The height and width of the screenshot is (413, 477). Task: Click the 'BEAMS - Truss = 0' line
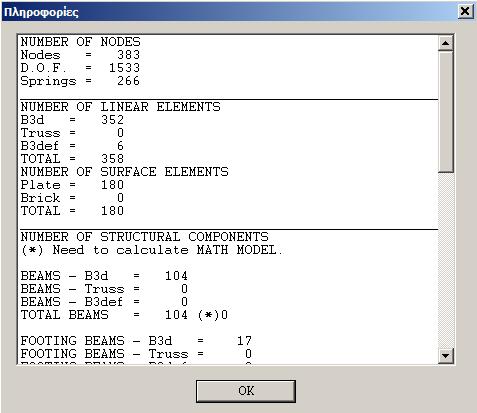click(104, 289)
